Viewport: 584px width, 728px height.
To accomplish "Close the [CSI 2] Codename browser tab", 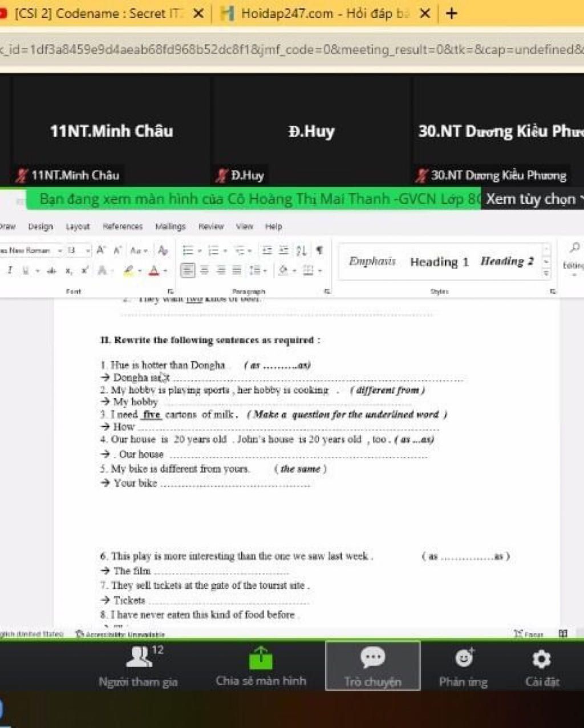I will point(198,13).
